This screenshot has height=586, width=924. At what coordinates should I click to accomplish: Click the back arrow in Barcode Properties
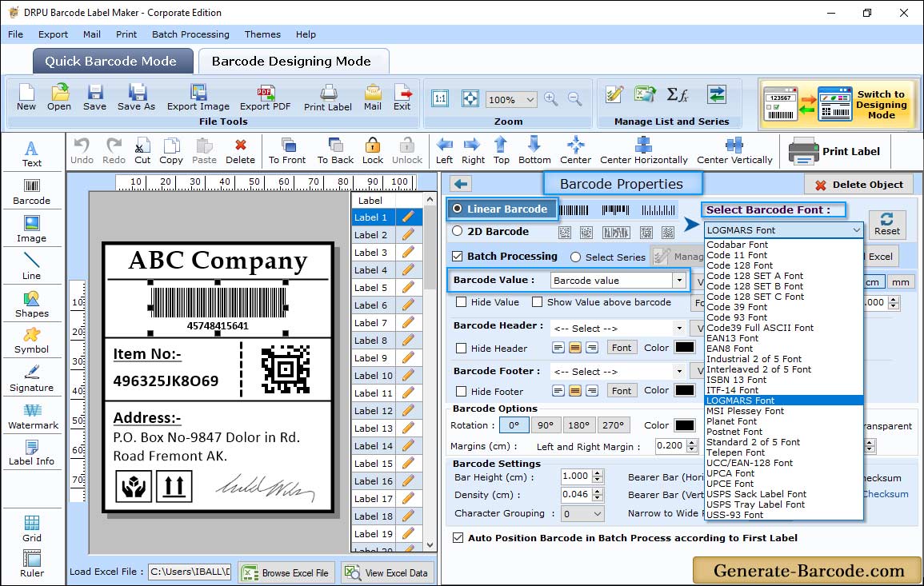tap(461, 185)
